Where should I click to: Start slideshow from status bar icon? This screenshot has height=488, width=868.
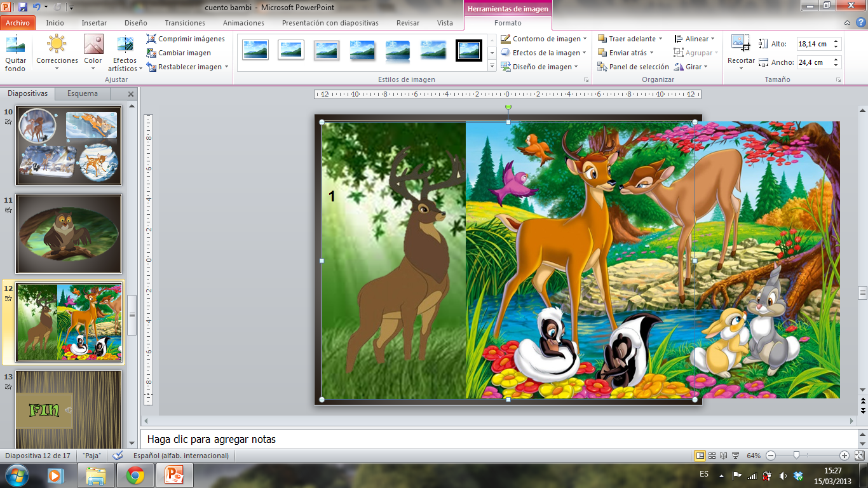tap(735, 456)
